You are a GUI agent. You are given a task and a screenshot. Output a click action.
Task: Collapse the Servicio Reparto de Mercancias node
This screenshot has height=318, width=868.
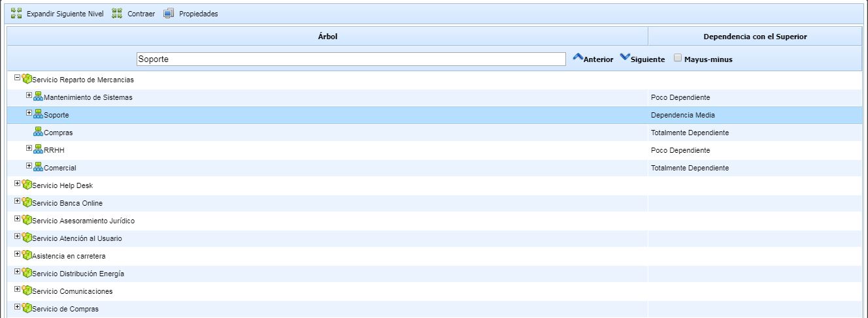coord(18,78)
